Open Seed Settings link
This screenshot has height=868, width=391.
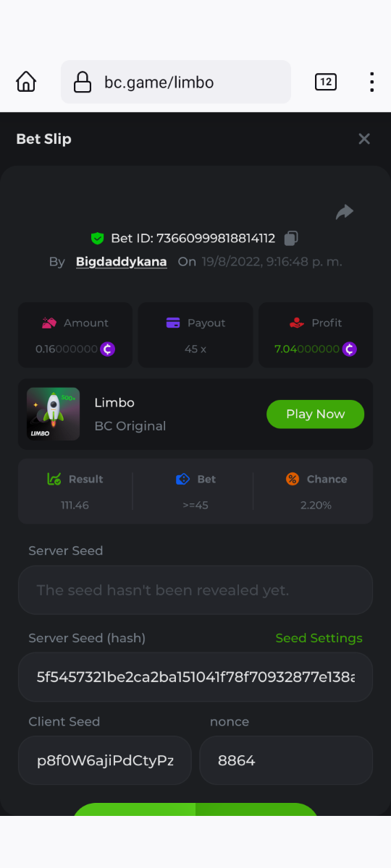pyautogui.click(x=319, y=638)
